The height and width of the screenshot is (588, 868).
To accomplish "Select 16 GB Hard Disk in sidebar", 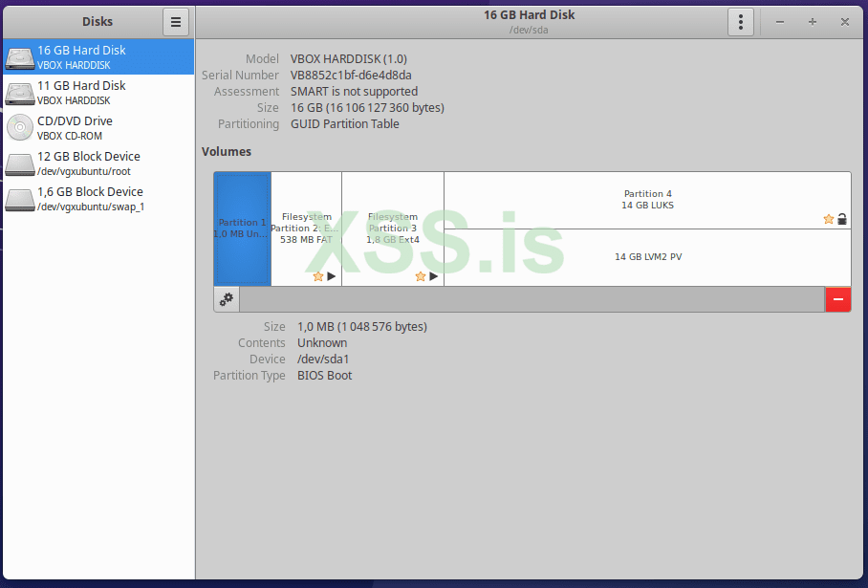I will [98, 56].
